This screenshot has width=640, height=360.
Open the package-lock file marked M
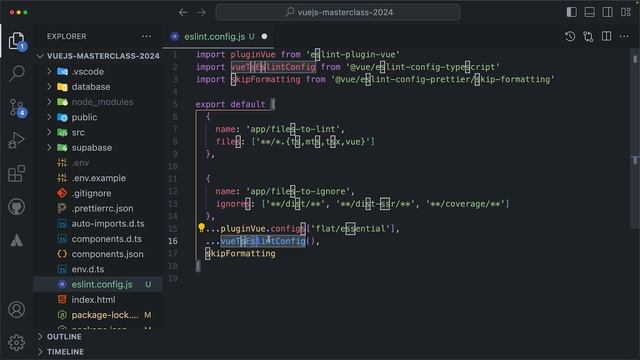pos(98,315)
